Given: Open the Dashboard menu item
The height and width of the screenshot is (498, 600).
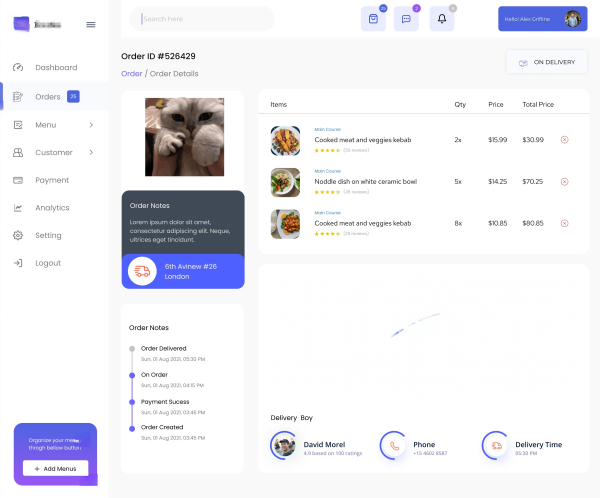Looking at the screenshot, I should [55, 68].
